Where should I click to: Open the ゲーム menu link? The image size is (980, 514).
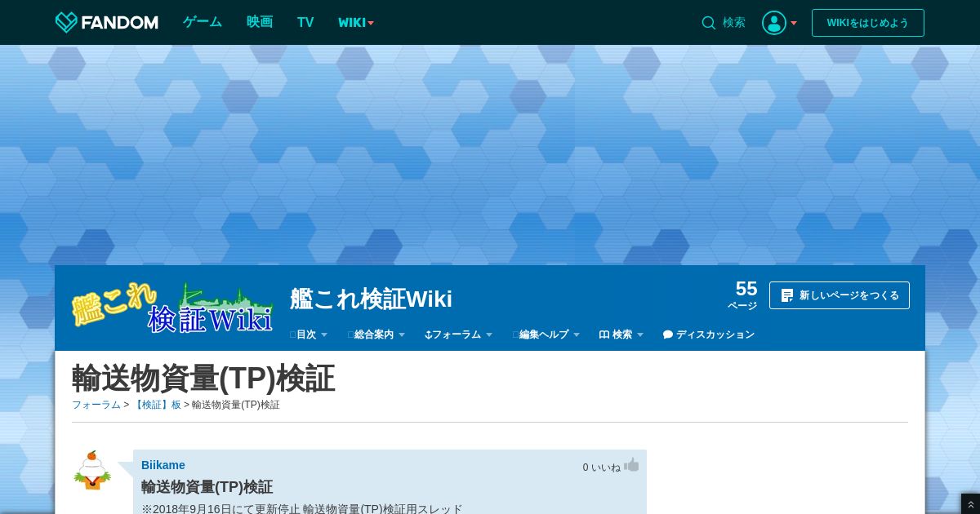pyautogui.click(x=203, y=22)
